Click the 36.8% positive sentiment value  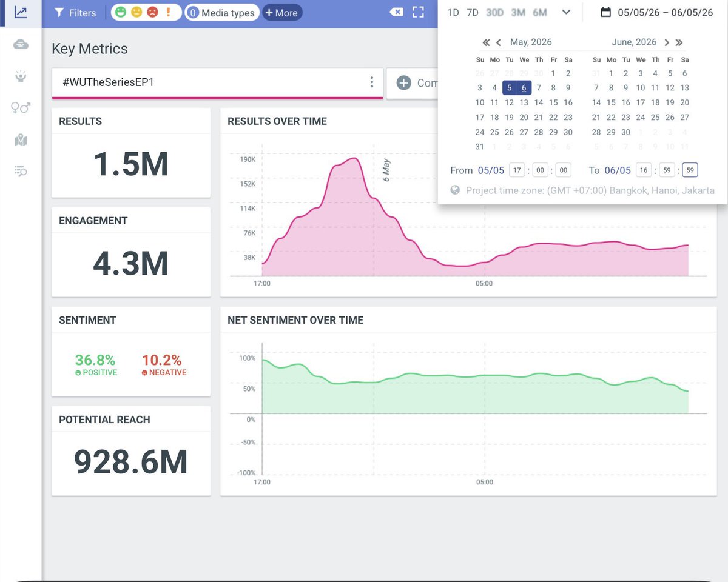[95, 361]
